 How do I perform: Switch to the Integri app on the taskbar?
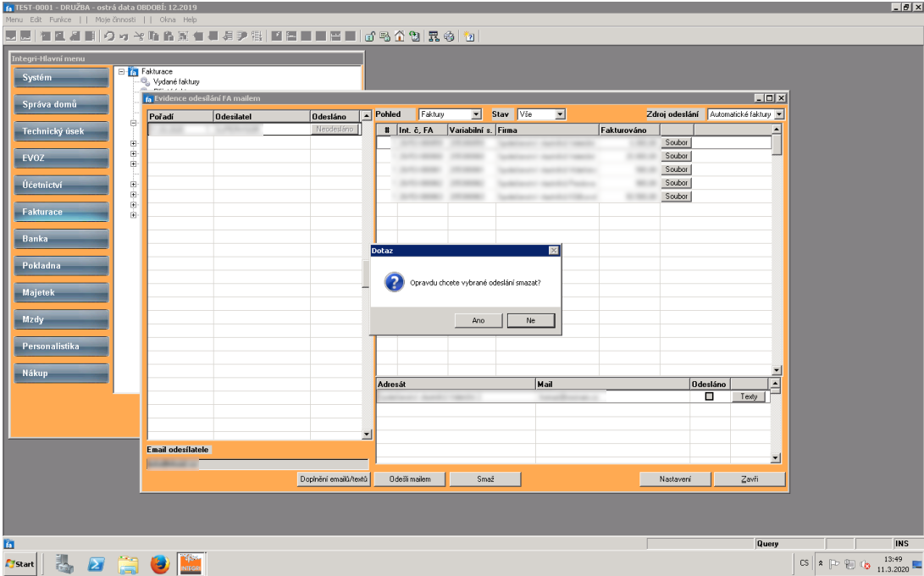[x=191, y=563]
